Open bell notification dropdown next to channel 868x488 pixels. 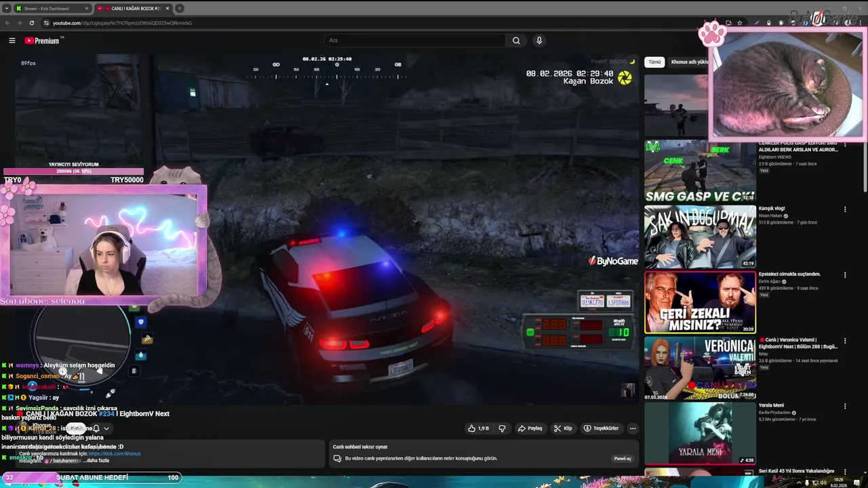click(101, 428)
